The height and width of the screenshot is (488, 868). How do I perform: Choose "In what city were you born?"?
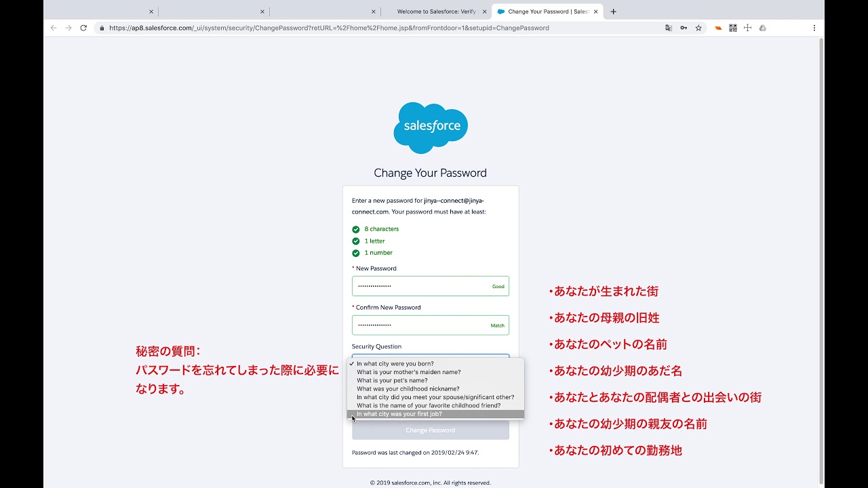(435, 364)
